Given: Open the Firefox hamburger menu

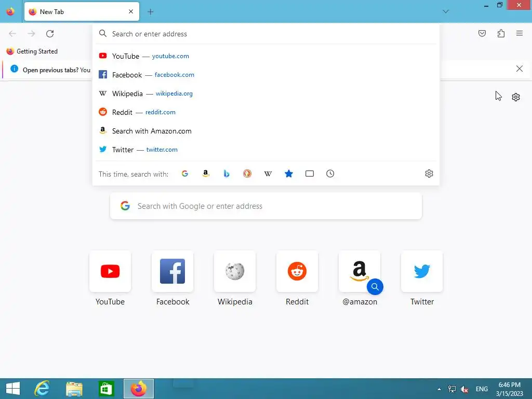Looking at the screenshot, I should point(520,33).
